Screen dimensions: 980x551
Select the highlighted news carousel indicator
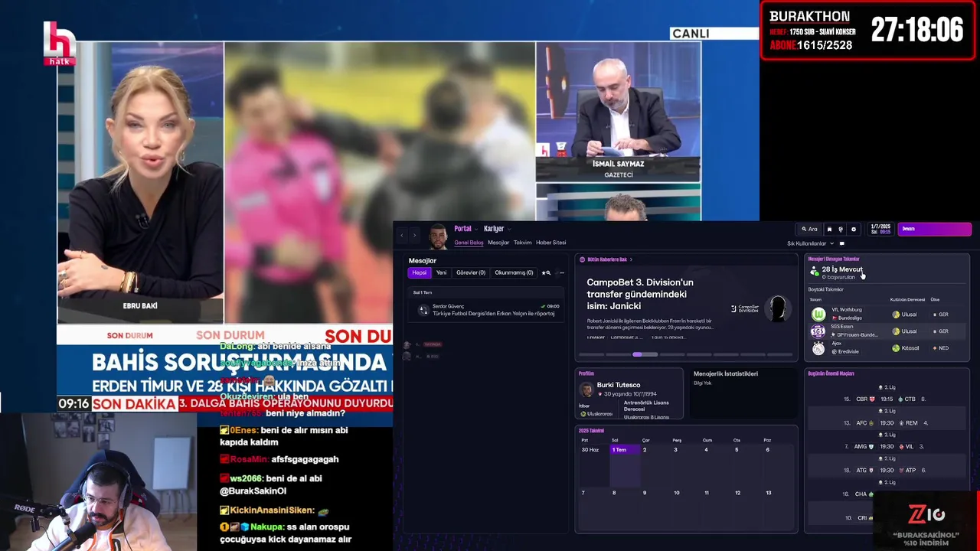click(645, 354)
